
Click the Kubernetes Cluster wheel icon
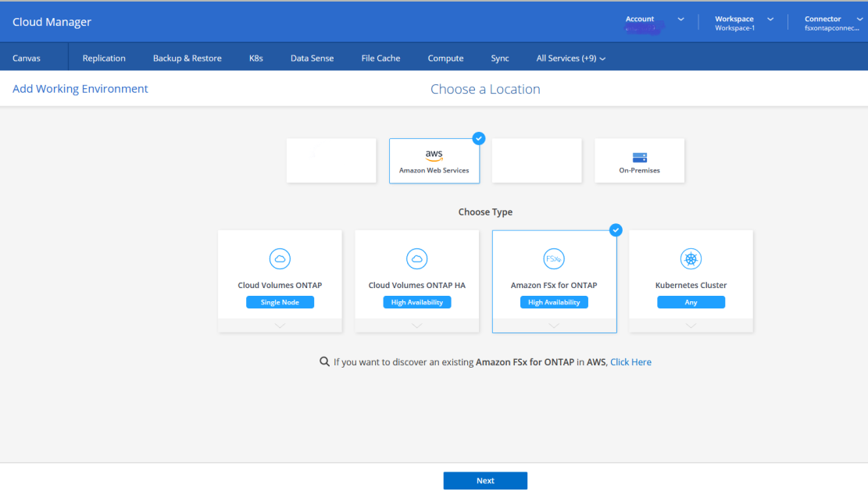point(691,258)
